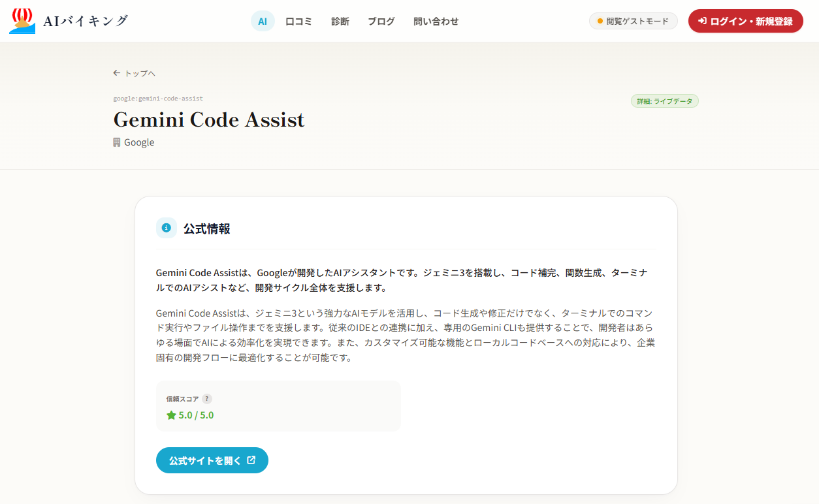Click the question mark help icon beside 信頼スコア
The height and width of the screenshot is (504, 819).
tap(207, 399)
